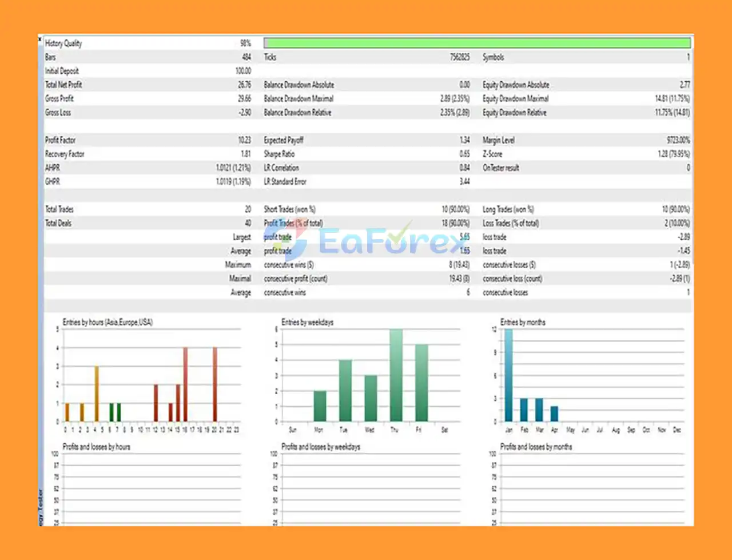This screenshot has width=732, height=560.
Task: Click the EaForex watermark logo icon
Action: [285, 241]
